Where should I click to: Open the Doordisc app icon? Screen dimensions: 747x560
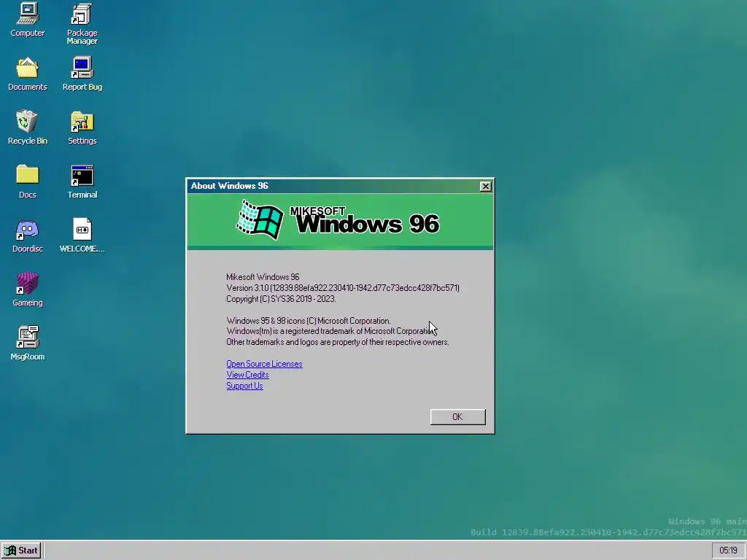(27, 236)
